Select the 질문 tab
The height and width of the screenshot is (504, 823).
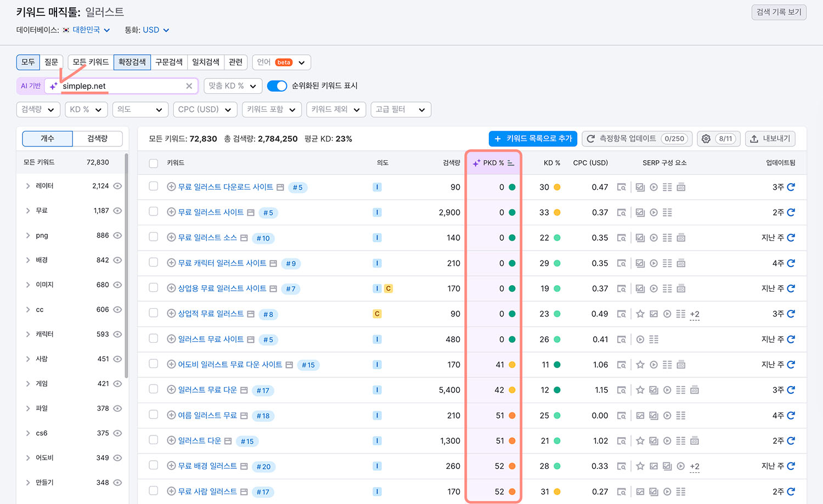(x=52, y=62)
